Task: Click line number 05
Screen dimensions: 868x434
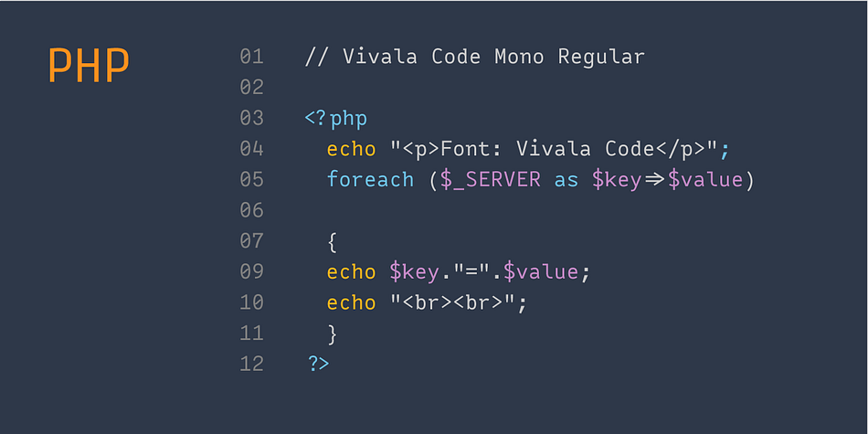Action: pyautogui.click(x=252, y=179)
